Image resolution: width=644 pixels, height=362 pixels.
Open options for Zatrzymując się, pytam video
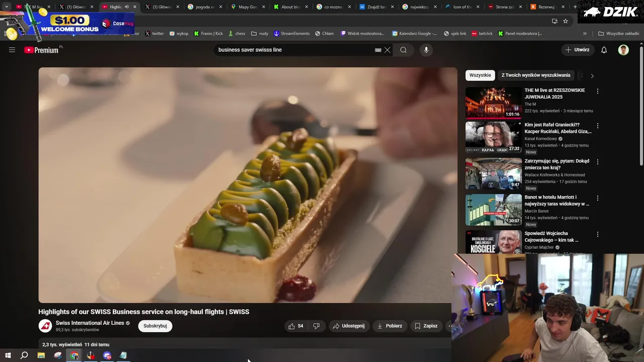pos(598,162)
